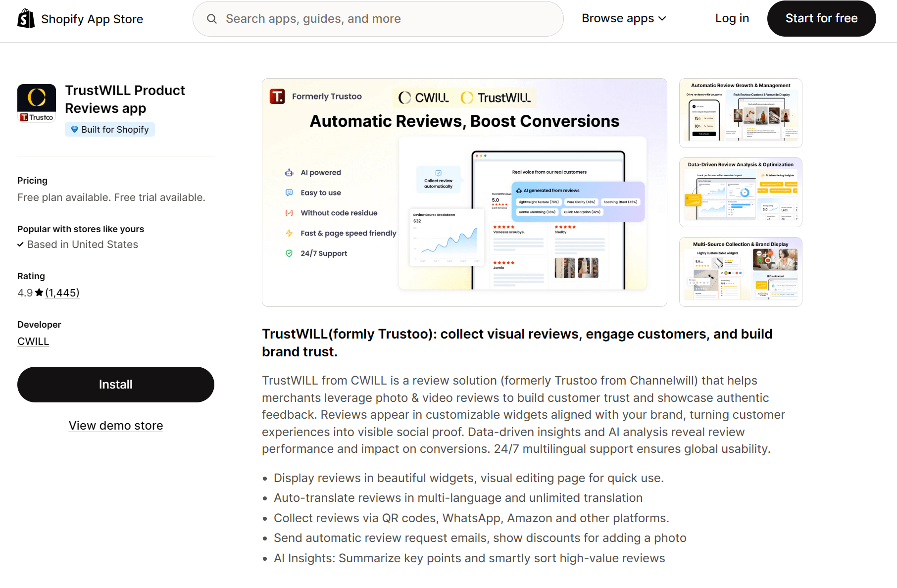
Task: Visit the CWILL developer page
Action: (33, 341)
